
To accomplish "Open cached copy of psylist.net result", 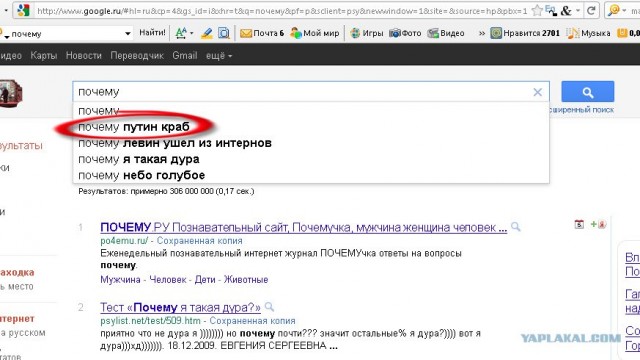I will point(252,321).
